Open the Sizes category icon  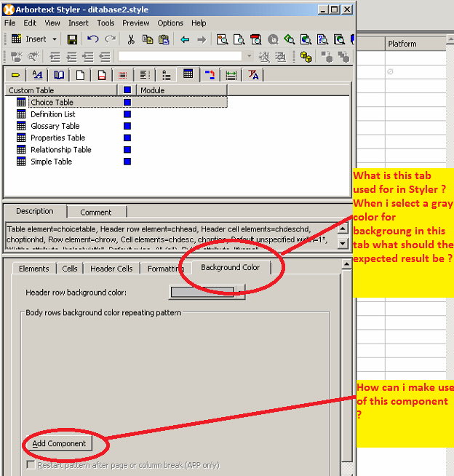pyautogui.click(x=231, y=75)
